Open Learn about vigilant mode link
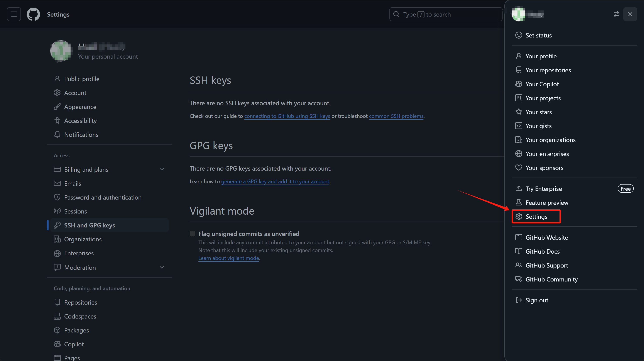644x361 pixels. pyautogui.click(x=228, y=258)
